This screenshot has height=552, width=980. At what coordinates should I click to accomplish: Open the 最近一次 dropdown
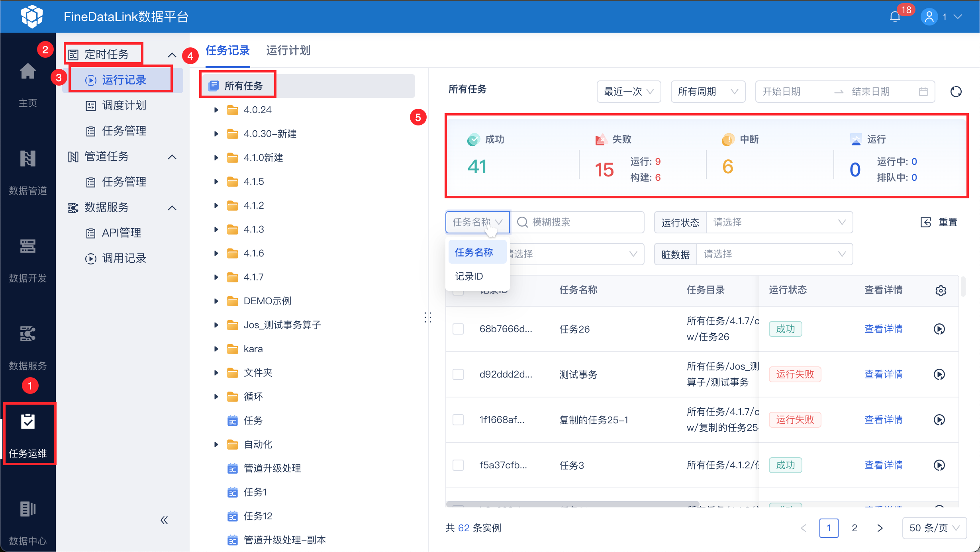click(628, 92)
